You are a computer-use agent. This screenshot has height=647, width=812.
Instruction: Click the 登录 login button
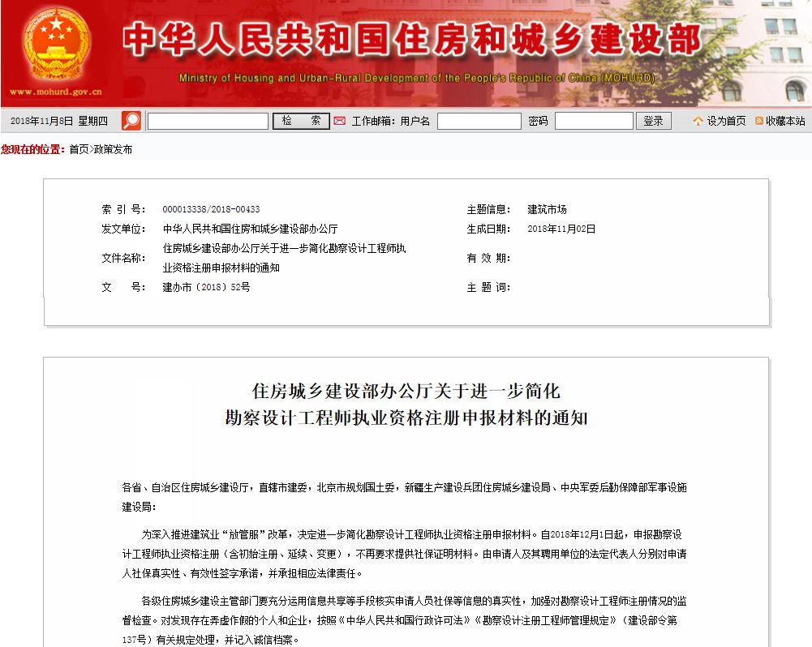pyautogui.click(x=654, y=121)
